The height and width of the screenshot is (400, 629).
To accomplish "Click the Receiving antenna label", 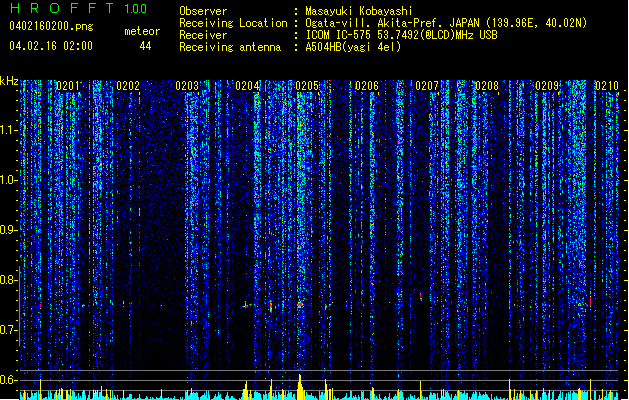I will click(x=230, y=47).
